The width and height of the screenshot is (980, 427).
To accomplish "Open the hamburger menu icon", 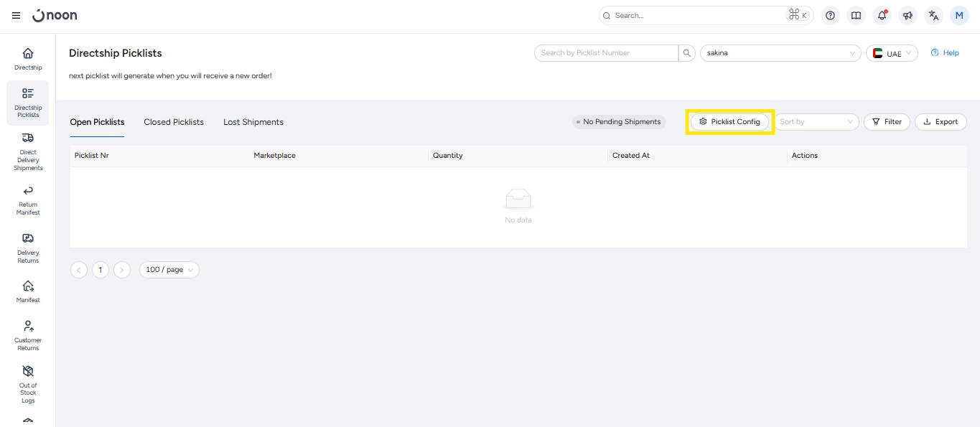I will (16, 15).
